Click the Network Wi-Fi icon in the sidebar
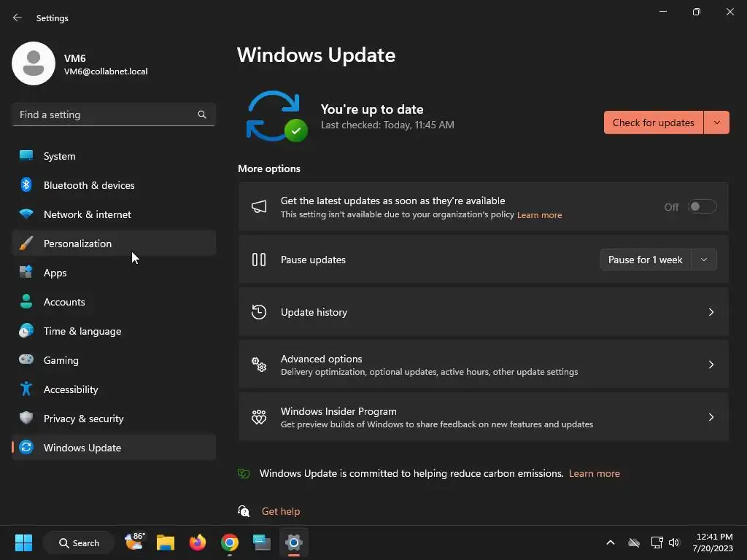Viewport: 747px width, 560px height. 26,214
